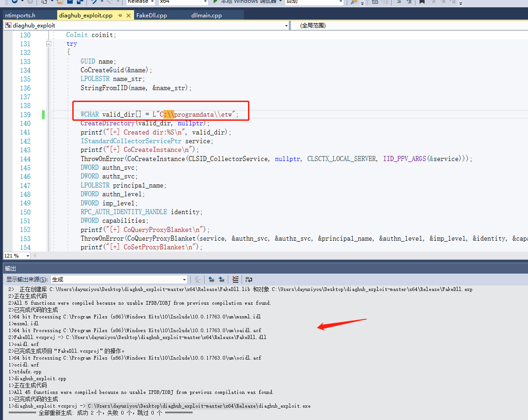Click the 输出 panel title
The height and width of the screenshot is (420, 528).
pyautogui.click(x=11, y=269)
